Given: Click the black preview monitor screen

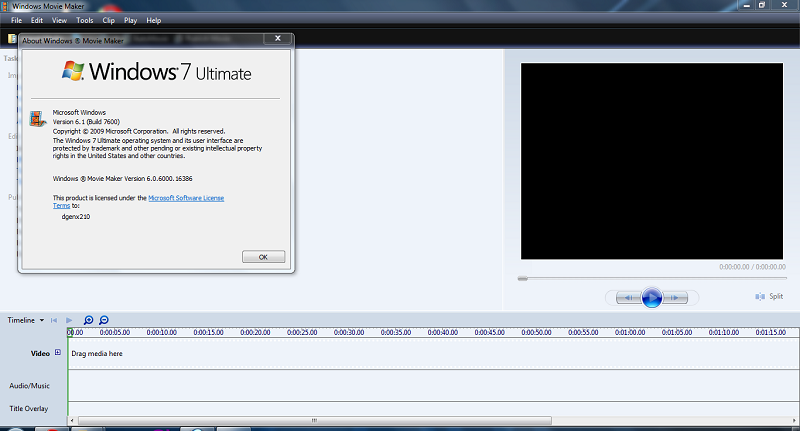Looking at the screenshot, I should (x=652, y=161).
